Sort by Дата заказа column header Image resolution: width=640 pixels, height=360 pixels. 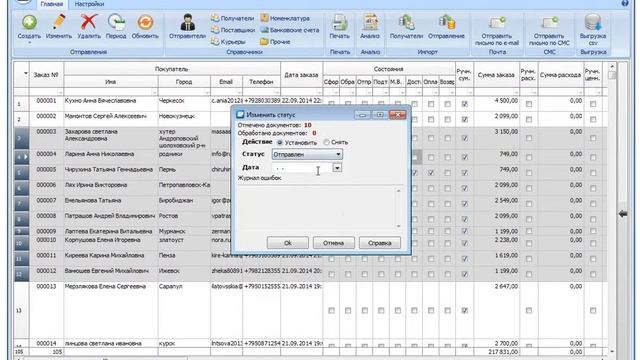tap(301, 75)
